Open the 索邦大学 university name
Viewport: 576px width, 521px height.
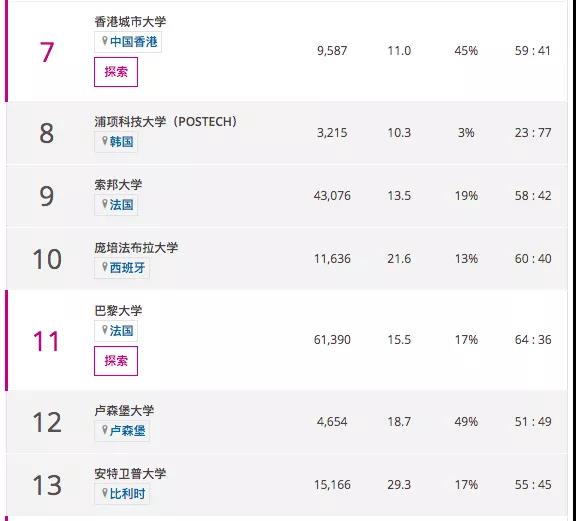(x=118, y=185)
